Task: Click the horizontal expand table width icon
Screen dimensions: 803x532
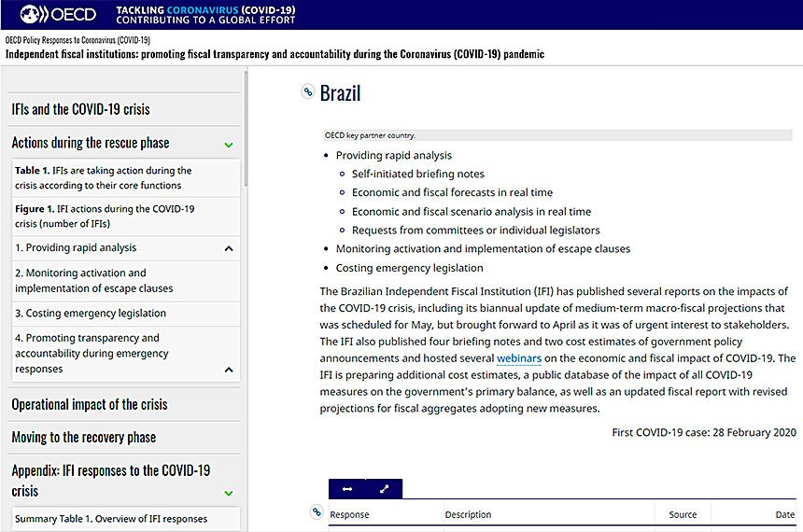Action: pyautogui.click(x=347, y=489)
